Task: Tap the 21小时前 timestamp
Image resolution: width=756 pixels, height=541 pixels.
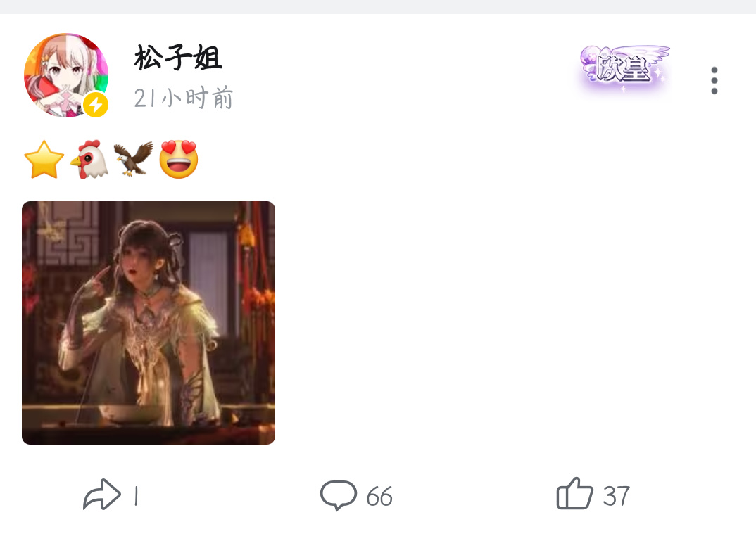Action: (183, 98)
